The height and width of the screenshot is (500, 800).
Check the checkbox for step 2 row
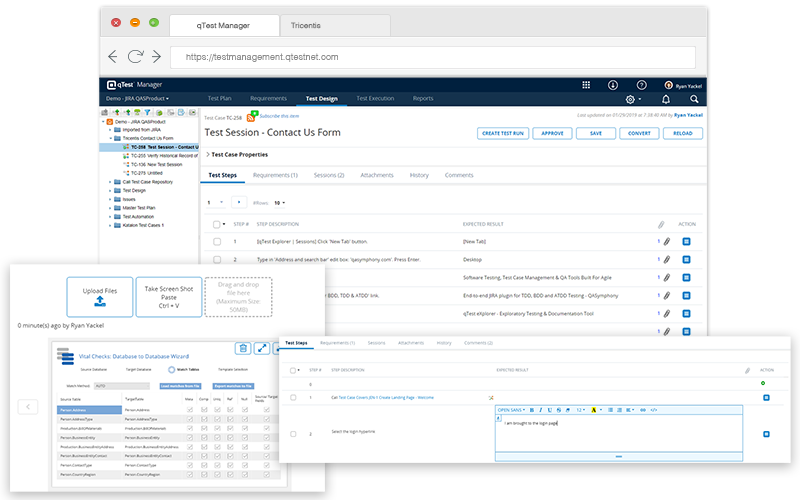pyautogui.click(x=217, y=260)
